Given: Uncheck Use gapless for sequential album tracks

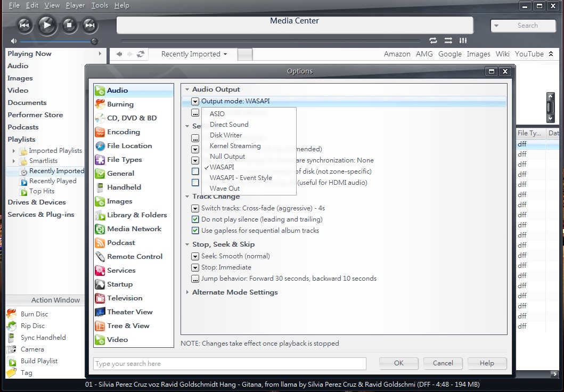Looking at the screenshot, I should [x=195, y=231].
